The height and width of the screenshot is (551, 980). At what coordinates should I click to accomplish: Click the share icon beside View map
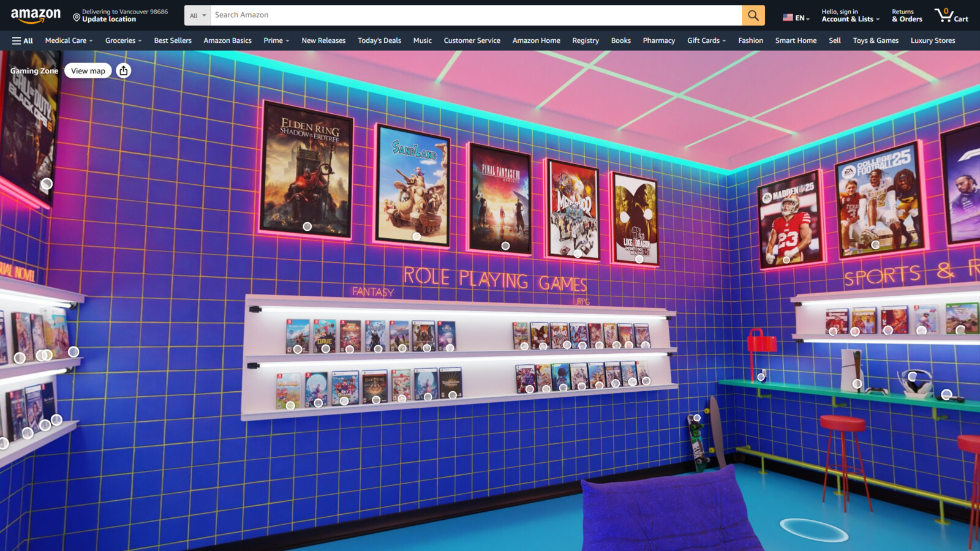(x=124, y=70)
